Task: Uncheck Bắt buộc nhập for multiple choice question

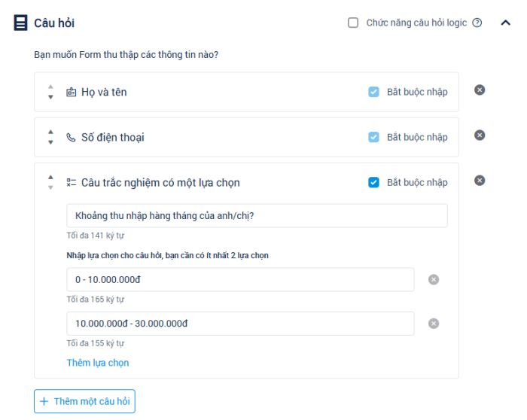Action: tap(373, 182)
